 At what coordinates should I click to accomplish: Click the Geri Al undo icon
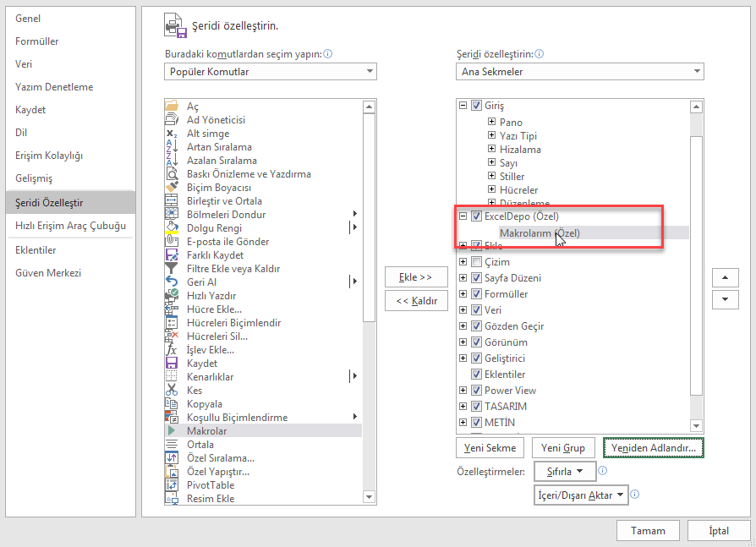click(x=172, y=282)
